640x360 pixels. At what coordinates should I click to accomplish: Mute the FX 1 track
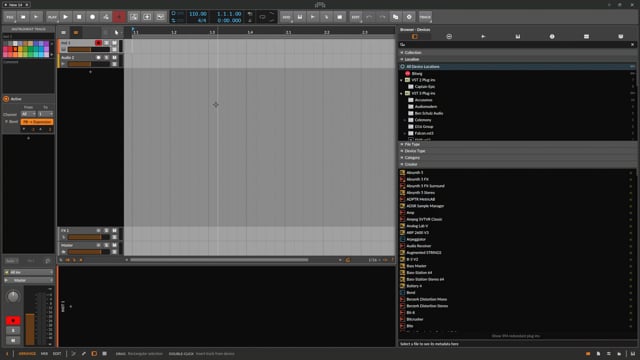click(114, 231)
